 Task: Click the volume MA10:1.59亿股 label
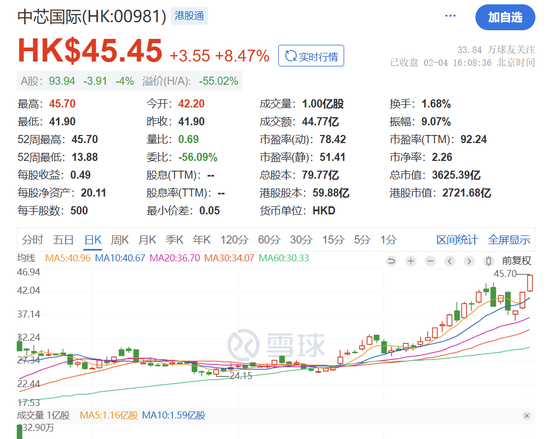(x=173, y=416)
